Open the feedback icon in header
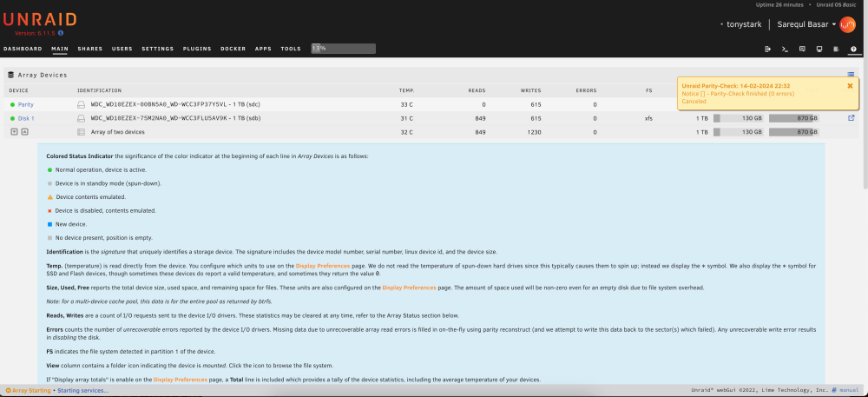The image size is (868, 397). 802,49
